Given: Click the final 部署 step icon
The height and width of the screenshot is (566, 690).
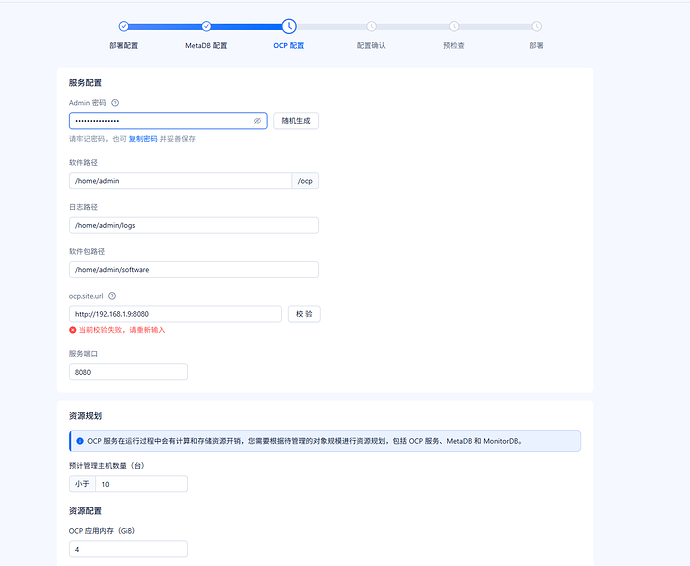Looking at the screenshot, I should click(x=536, y=26).
